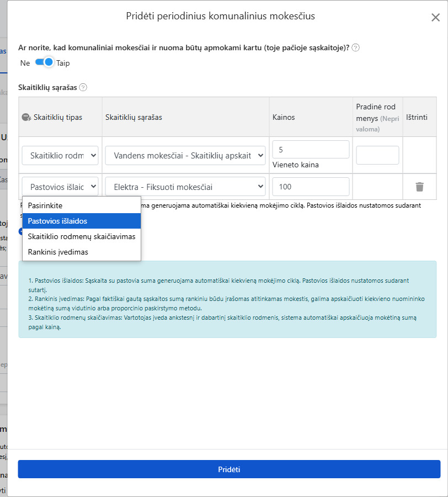Viewport: 448px width, 497px height.
Task: Choose Rankinis įvedimas option
Action: [x=82, y=252]
